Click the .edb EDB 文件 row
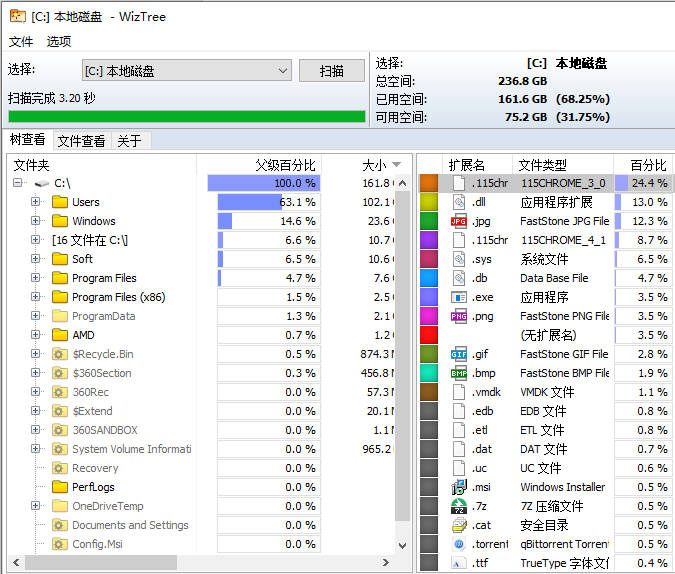Image resolution: width=675 pixels, height=574 pixels. 546,411
